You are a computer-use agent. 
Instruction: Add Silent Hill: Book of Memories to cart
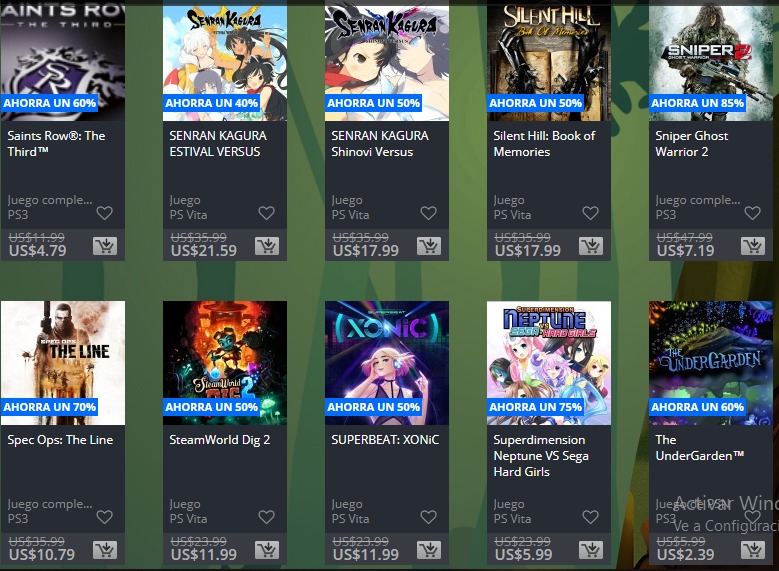tap(591, 246)
